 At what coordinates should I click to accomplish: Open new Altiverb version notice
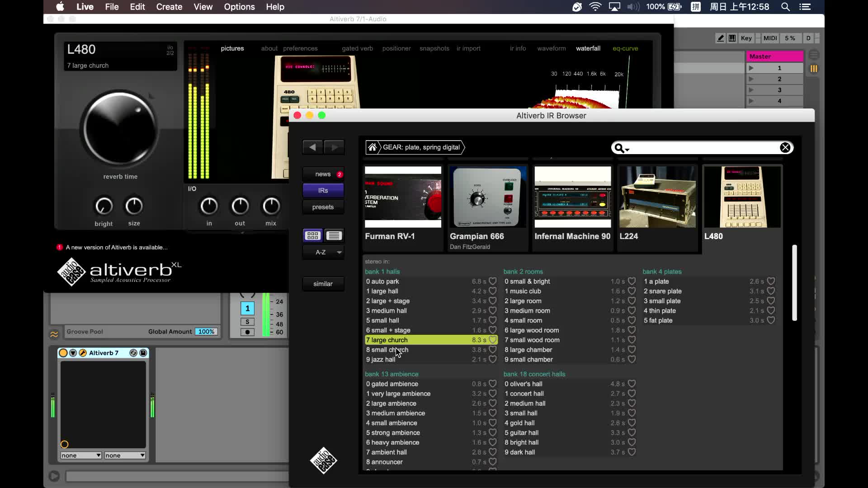click(x=112, y=247)
